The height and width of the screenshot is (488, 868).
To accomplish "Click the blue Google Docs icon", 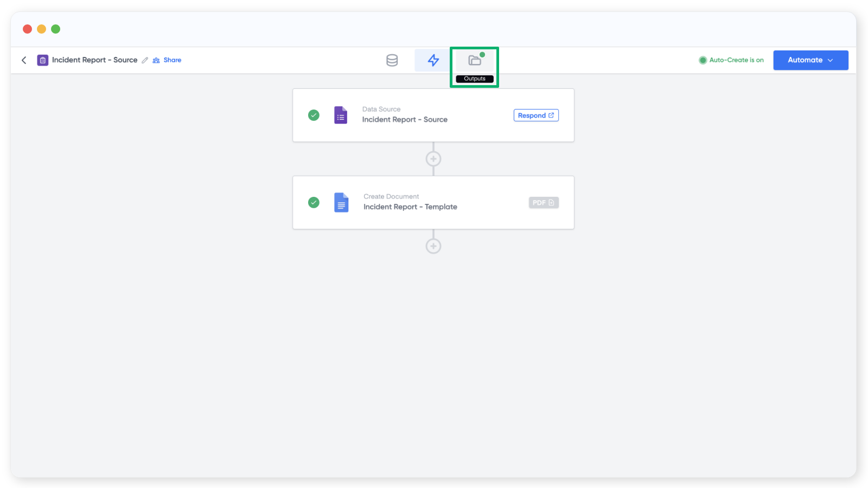I will 341,202.
